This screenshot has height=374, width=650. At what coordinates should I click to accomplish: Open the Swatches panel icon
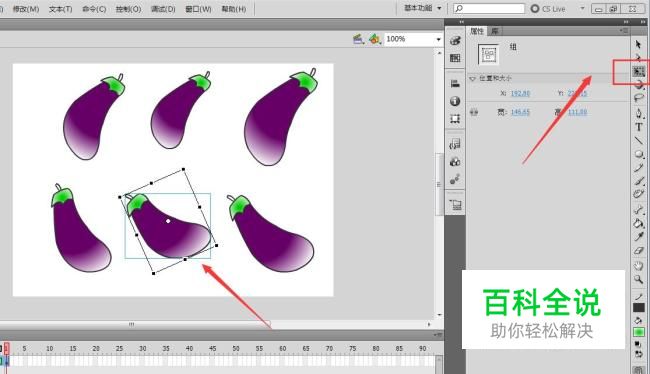[455, 58]
